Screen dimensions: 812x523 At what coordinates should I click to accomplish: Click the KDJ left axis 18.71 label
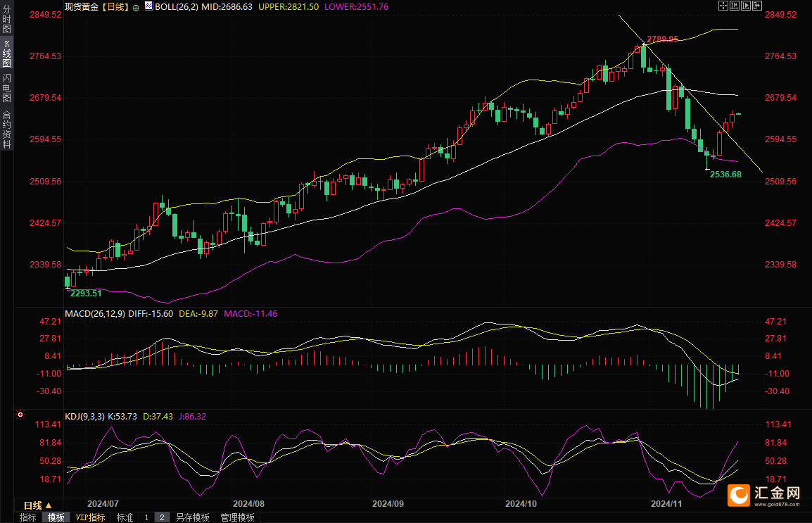coord(51,479)
